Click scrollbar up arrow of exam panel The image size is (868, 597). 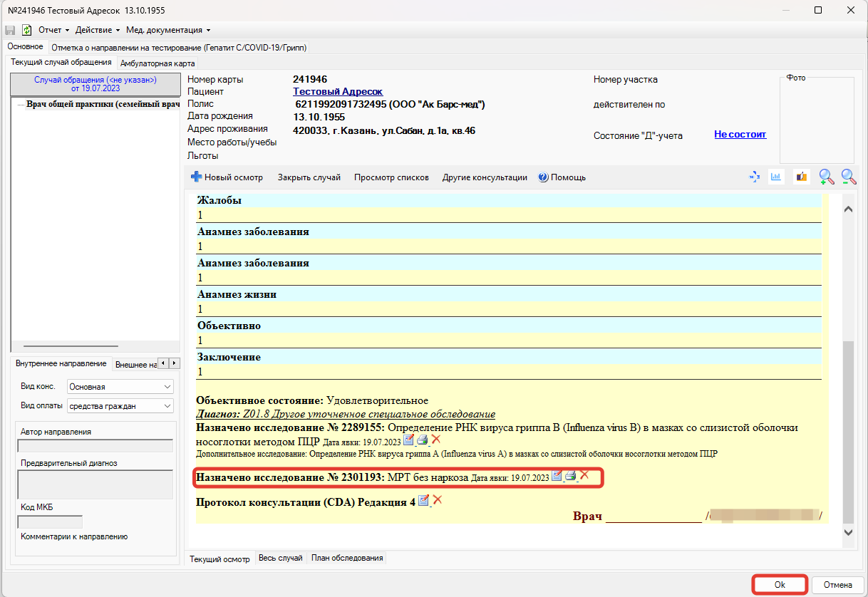(848, 209)
